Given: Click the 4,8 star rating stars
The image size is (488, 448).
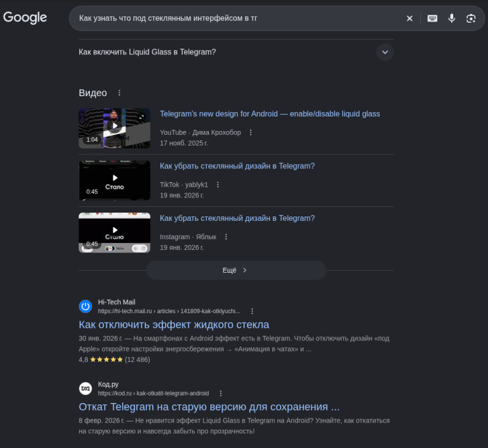Looking at the screenshot, I should point(106,359).
